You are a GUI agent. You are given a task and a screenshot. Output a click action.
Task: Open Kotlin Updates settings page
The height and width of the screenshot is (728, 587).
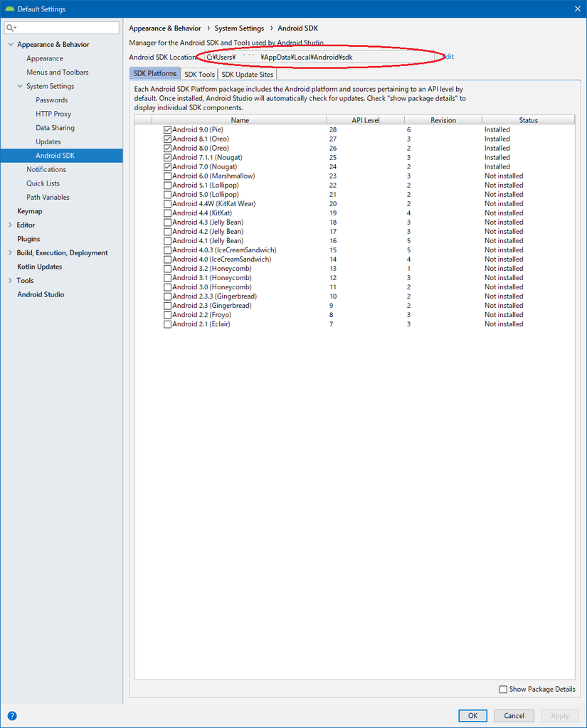pos(40,267)
